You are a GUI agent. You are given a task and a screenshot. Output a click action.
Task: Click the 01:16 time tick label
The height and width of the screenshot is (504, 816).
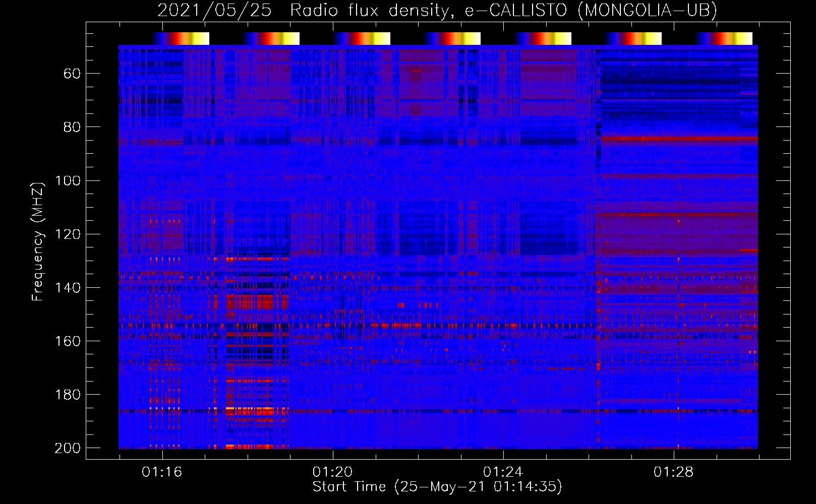pos(162,472)
